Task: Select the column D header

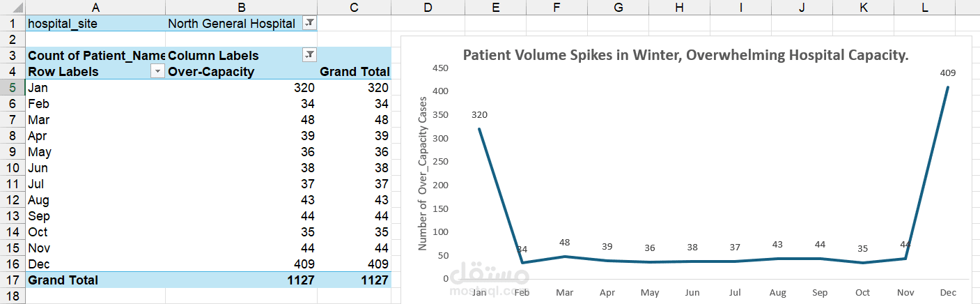Action: point(427,7)
